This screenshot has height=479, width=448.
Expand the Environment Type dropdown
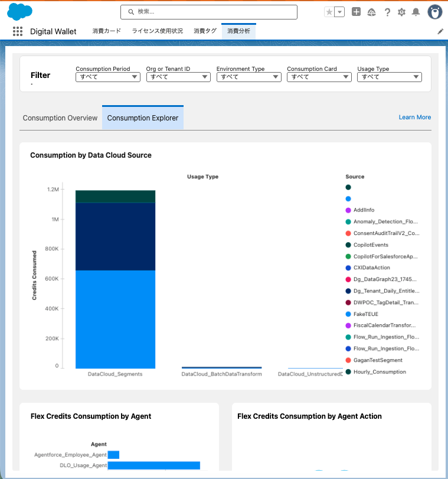coord(249,77)
